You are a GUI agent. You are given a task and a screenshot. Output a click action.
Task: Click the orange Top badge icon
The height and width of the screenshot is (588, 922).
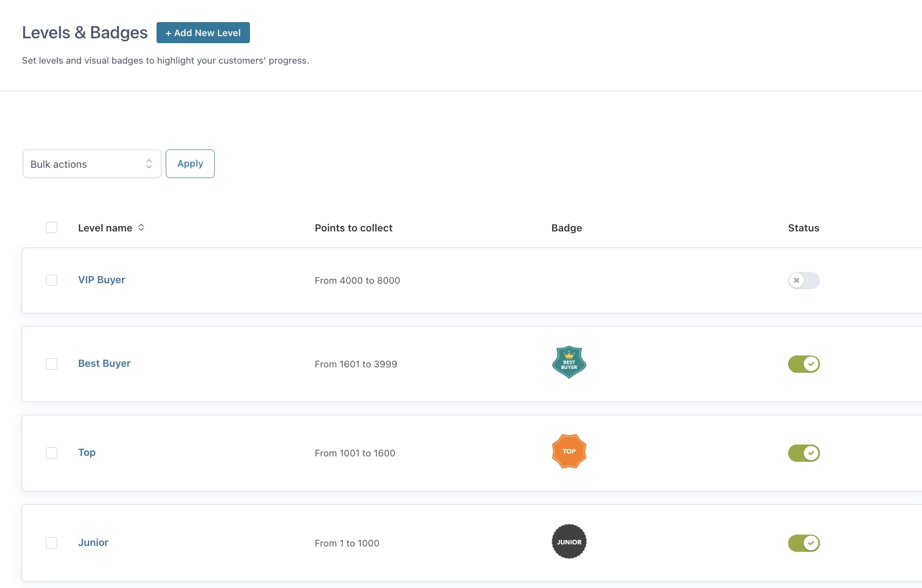click(x=569, y=452)
